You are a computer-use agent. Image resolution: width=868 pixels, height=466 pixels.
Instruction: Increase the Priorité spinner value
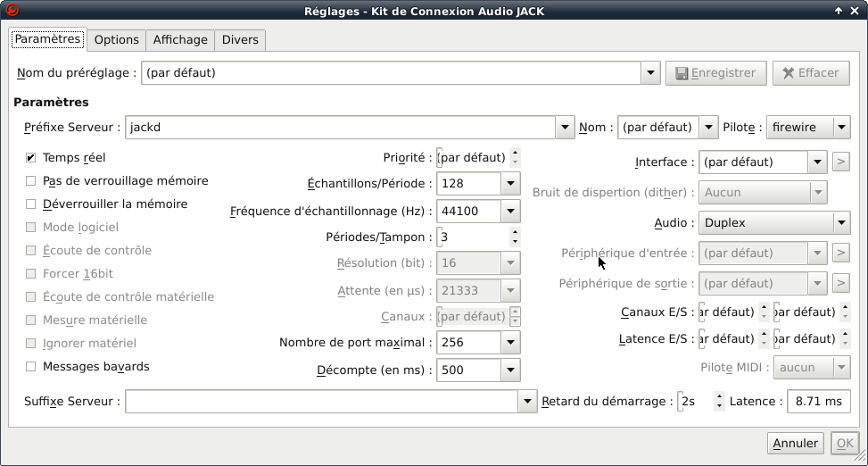pyautogui.click(x=515, y=153)
